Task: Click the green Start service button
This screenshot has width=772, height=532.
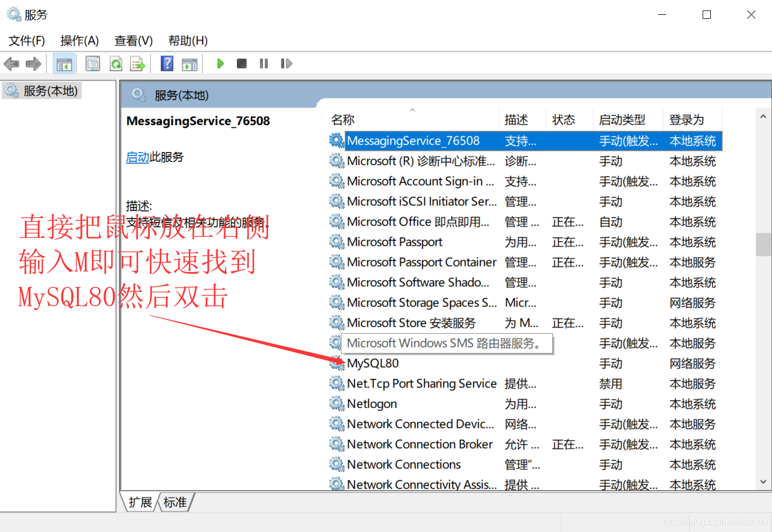Action: click(220, 64)
